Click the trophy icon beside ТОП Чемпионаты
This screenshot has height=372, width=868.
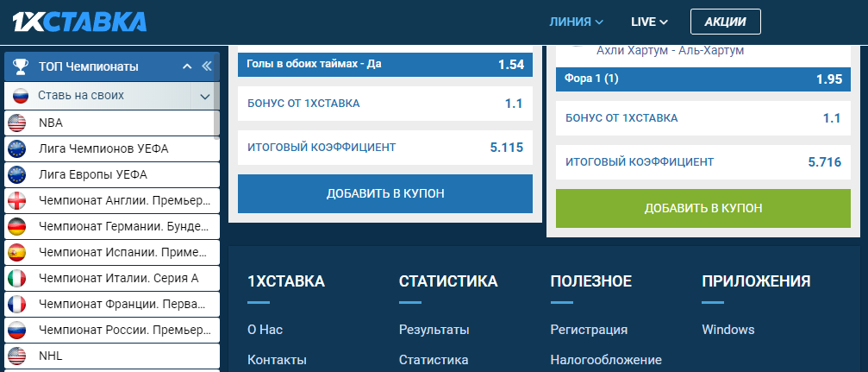(21, 66)
